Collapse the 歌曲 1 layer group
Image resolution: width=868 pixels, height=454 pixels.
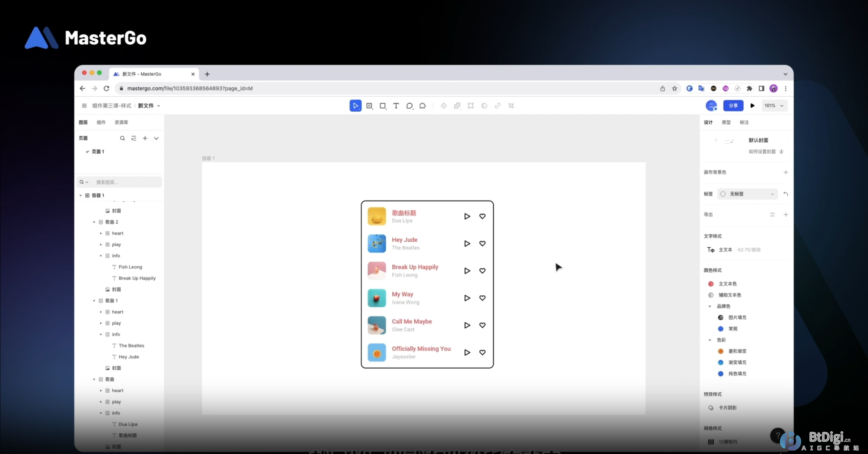click(x=94, y=301)
